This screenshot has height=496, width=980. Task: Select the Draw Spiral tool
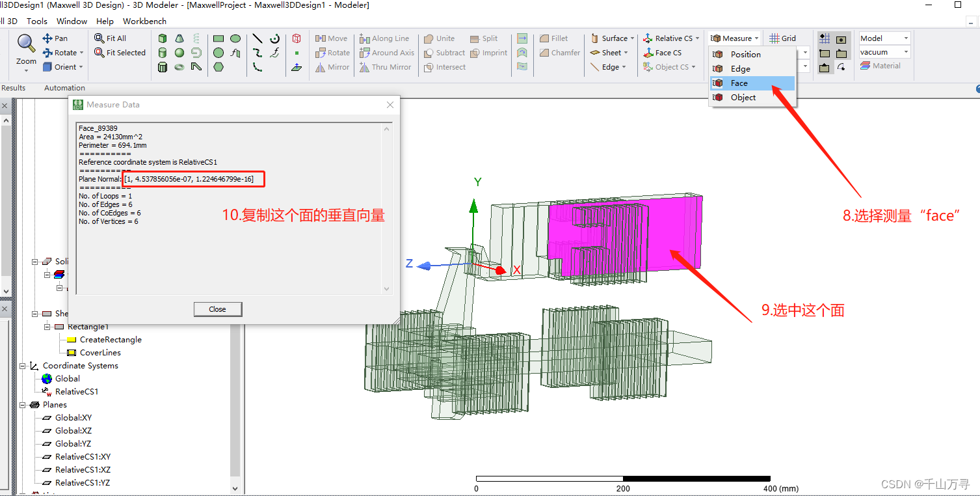[196, 53]
